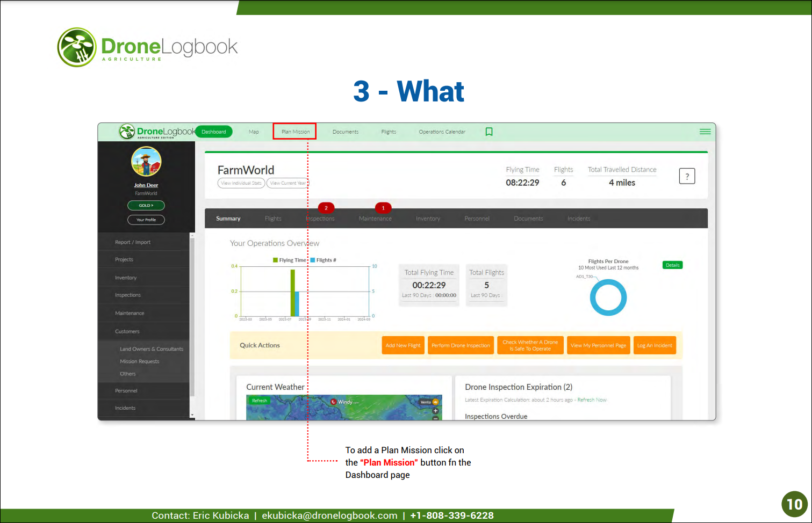Click Log An Incident button
Screen dimensions: 812x523
pyautogui.click(x=655, y=345)
